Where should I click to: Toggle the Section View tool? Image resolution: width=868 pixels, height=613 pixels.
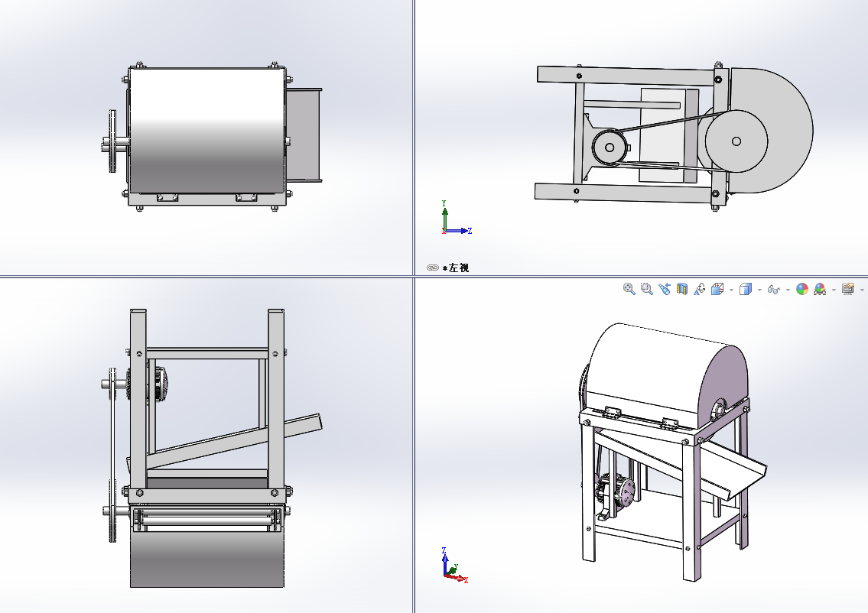pyautogui.click(x=682, y=289)
